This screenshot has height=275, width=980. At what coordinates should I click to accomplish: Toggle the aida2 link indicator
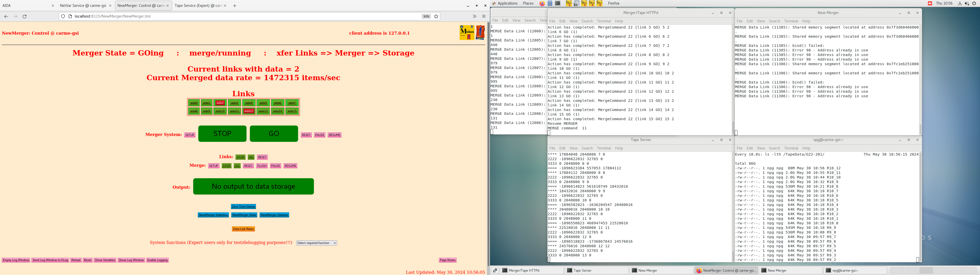click(x=220, y=103)
